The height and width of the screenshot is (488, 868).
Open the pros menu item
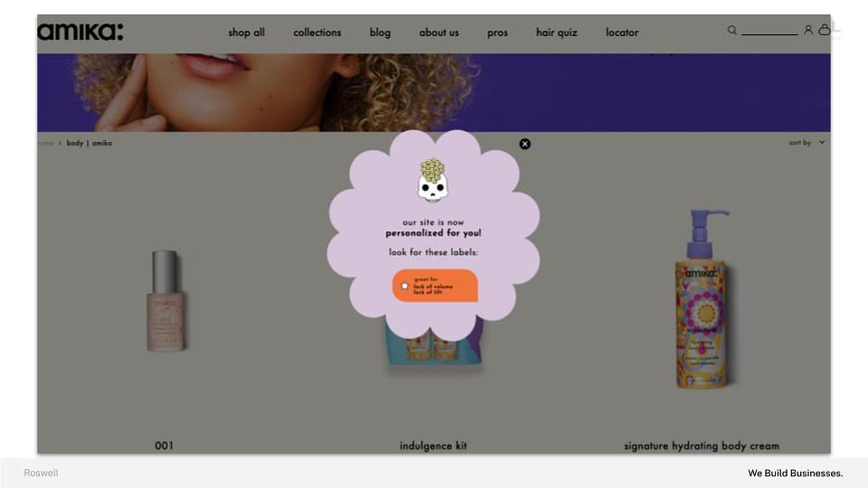(497, 33)
